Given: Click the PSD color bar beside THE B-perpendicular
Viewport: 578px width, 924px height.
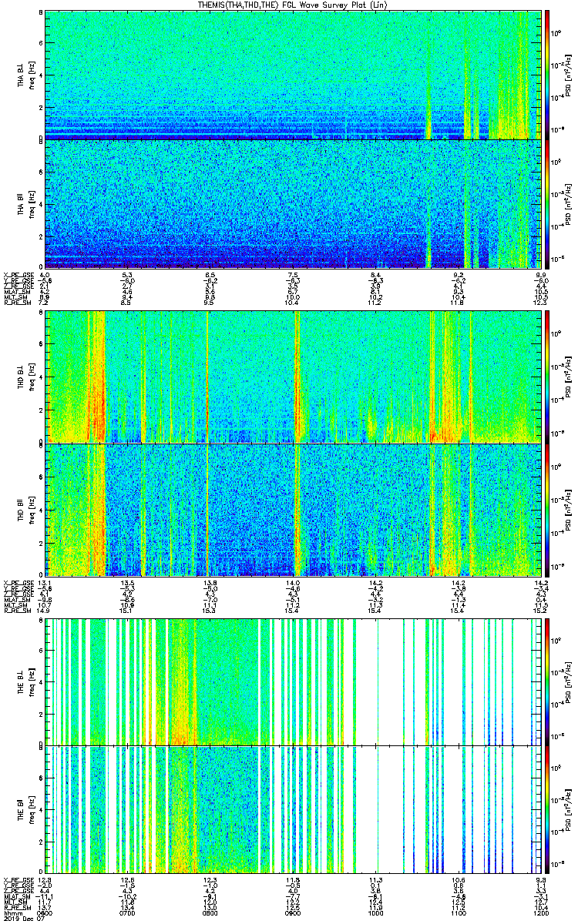Looking at the screenshot, I should tap(548, 681).
